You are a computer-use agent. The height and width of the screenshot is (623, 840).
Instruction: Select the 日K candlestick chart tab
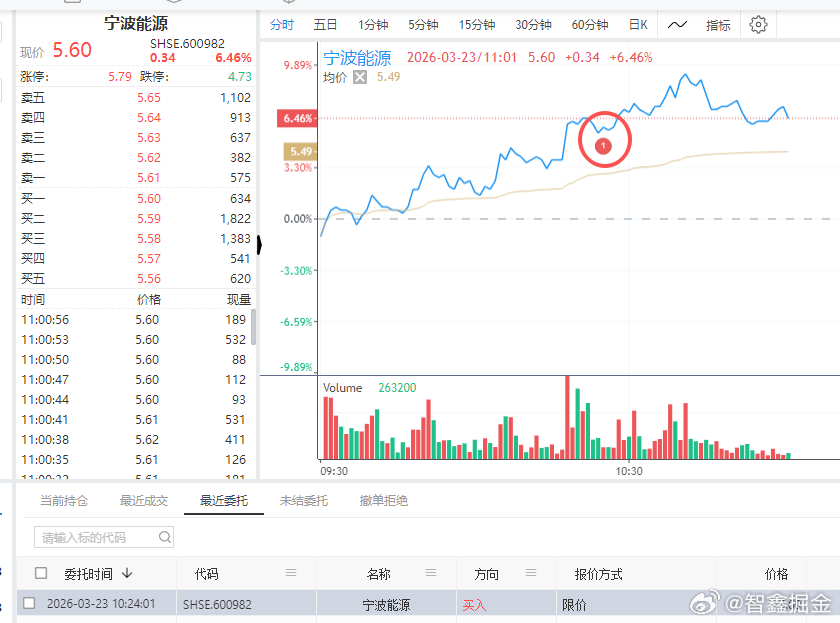pyautogui.click(x=638, y=25)
